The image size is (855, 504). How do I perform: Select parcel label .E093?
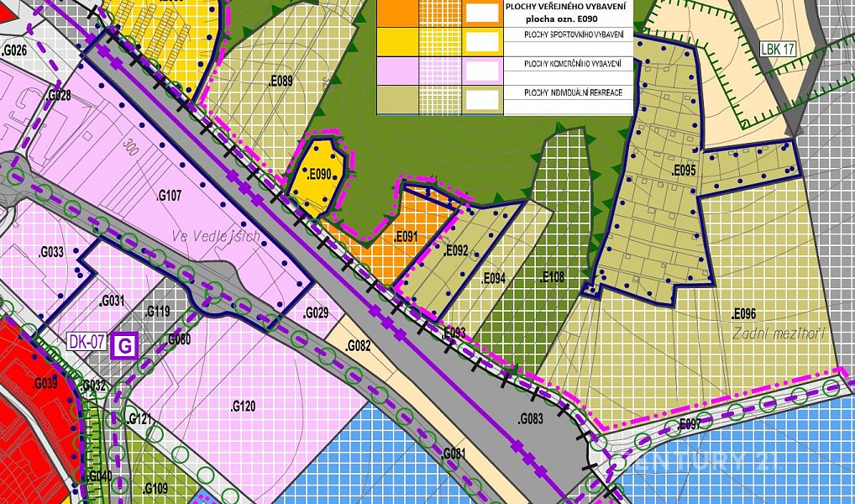click(454, 332)
